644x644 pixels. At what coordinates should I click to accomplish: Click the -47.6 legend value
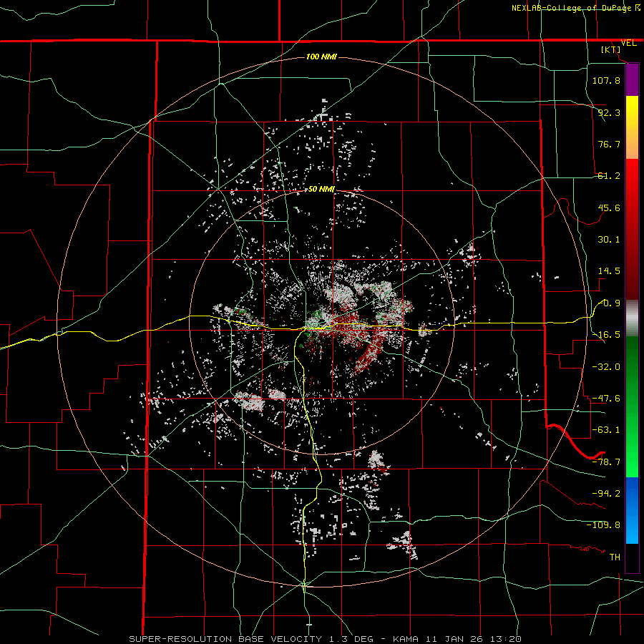pos(606,398)
